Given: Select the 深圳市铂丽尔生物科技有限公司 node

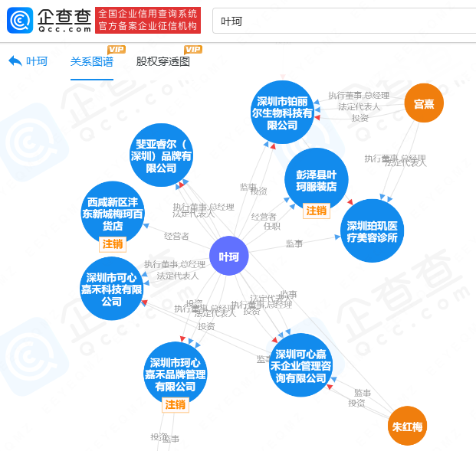Looking at the screenshot, I should coord(282,113).
